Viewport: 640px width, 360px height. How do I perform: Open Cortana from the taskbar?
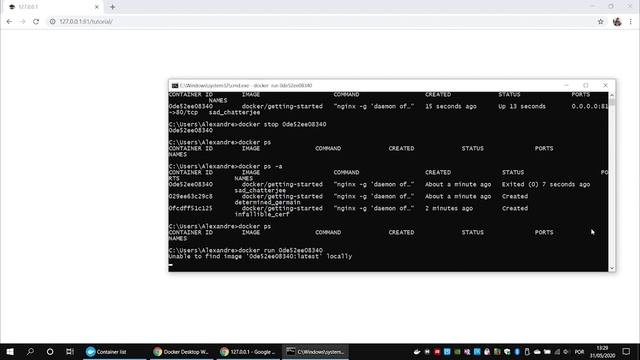click(x=50, y=351)
